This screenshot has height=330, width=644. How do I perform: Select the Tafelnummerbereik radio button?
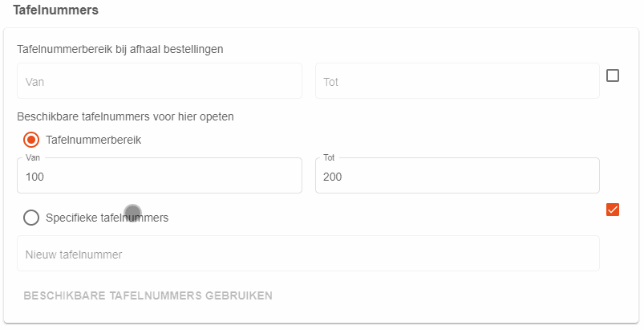pyautogui.click(x=31, y=139)
